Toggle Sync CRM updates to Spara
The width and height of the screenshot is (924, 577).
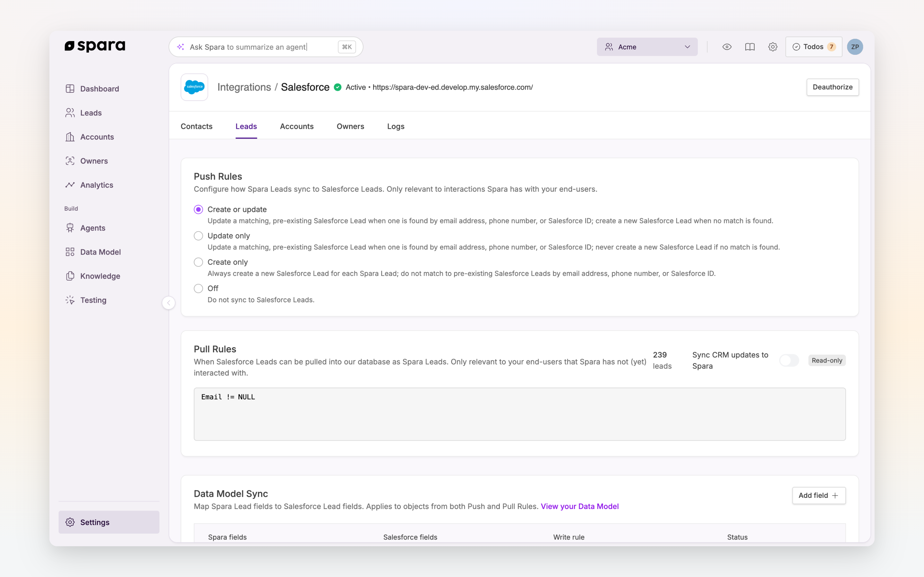pyautogui.click(x=789, y=360)
